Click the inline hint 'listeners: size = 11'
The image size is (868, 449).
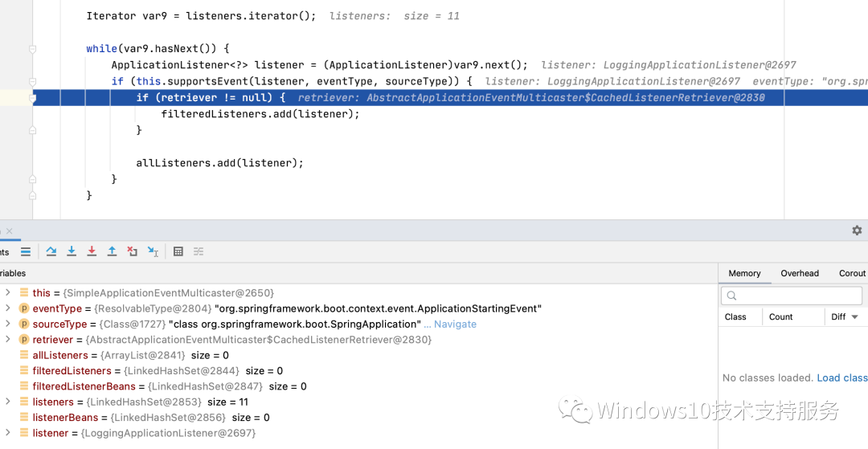pyautogui.click(x=394, y=16)
